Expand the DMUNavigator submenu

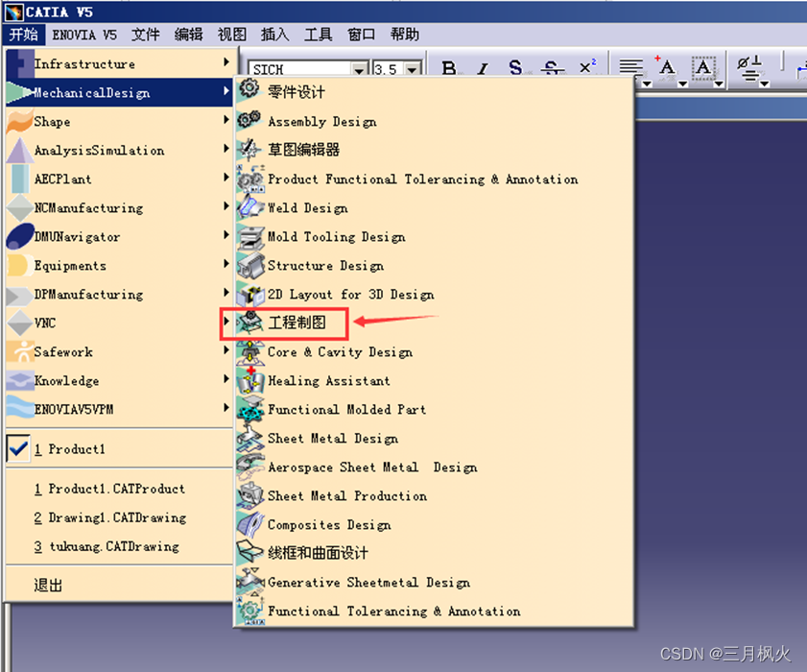point(119,237)
